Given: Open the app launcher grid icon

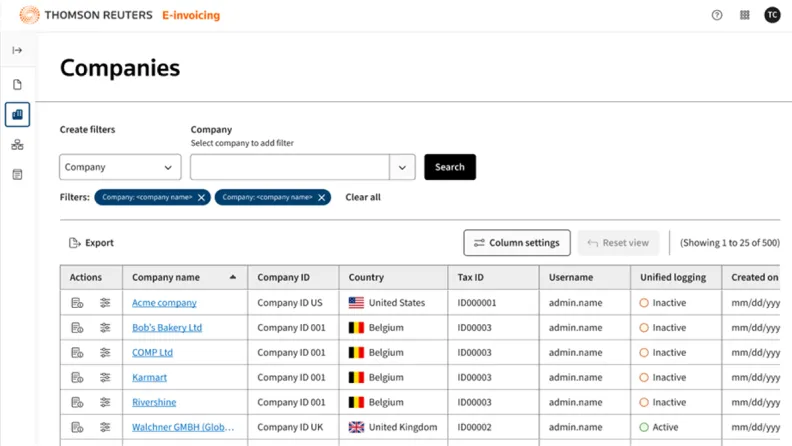Looking at the screenshot, I should tap(745, 15).
